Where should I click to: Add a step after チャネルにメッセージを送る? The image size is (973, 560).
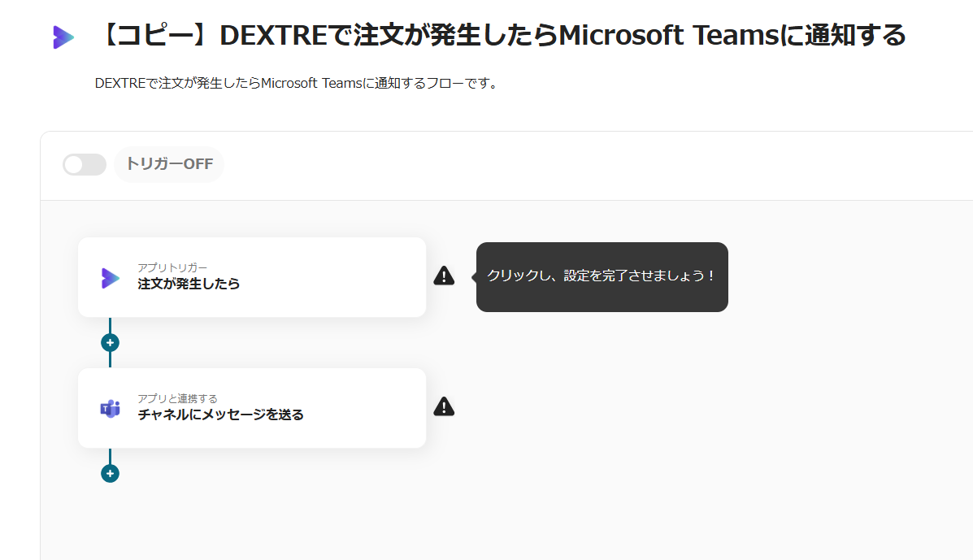[x=110, y=473]
